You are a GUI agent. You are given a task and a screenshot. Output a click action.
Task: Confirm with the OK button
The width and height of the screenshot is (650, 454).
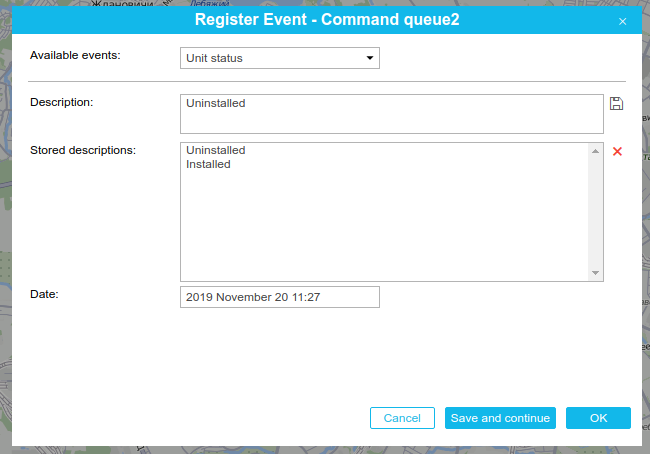tap(598, 418)
